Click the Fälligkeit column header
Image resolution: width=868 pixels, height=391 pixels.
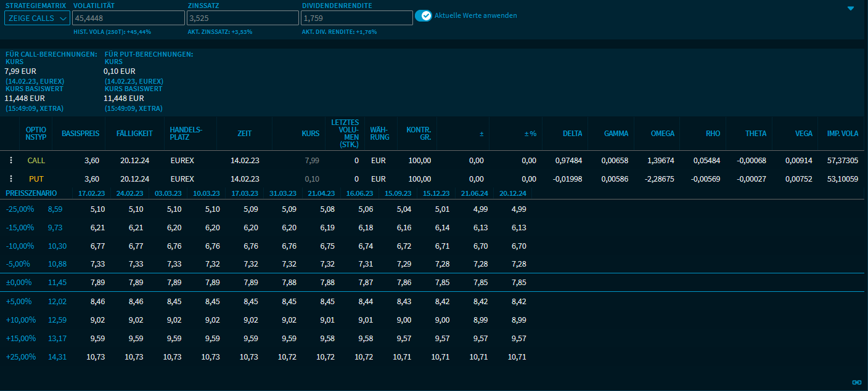click(134, 133)
